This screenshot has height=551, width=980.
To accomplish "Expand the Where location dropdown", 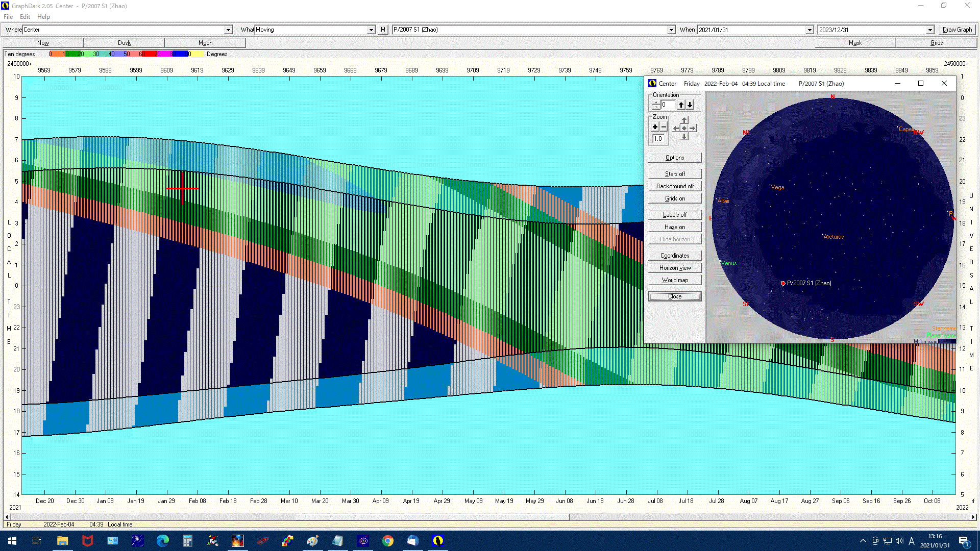I will tap(228, 30).
